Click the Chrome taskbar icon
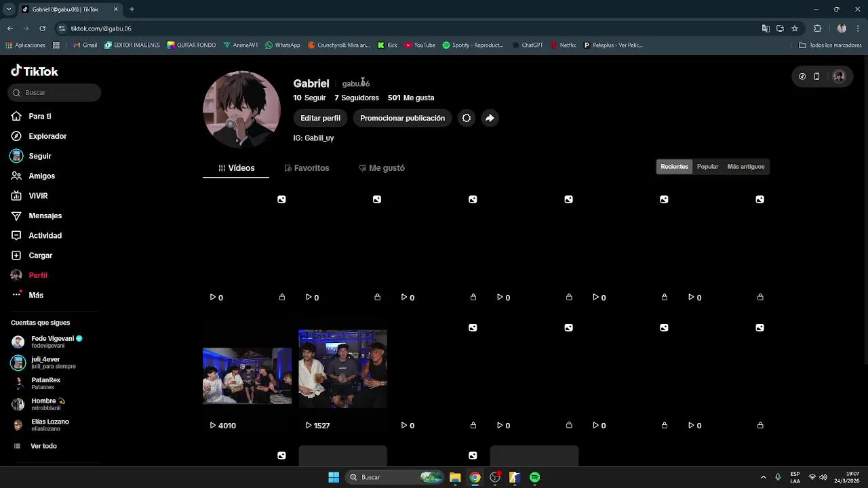Screen dimensions: 868x488 475,477
